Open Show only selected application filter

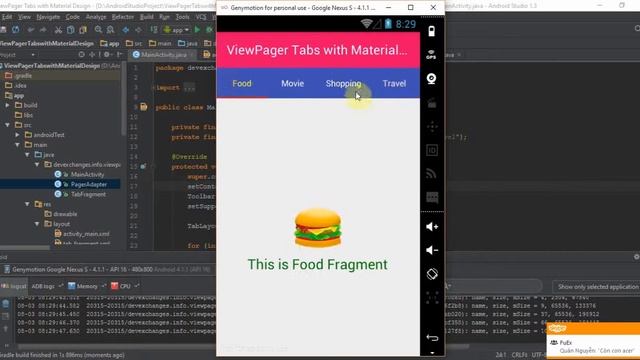[597, 287]
